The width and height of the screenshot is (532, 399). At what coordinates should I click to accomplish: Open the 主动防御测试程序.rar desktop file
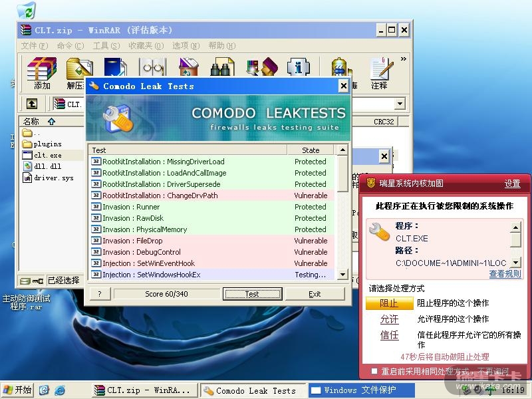coord(26,302)
